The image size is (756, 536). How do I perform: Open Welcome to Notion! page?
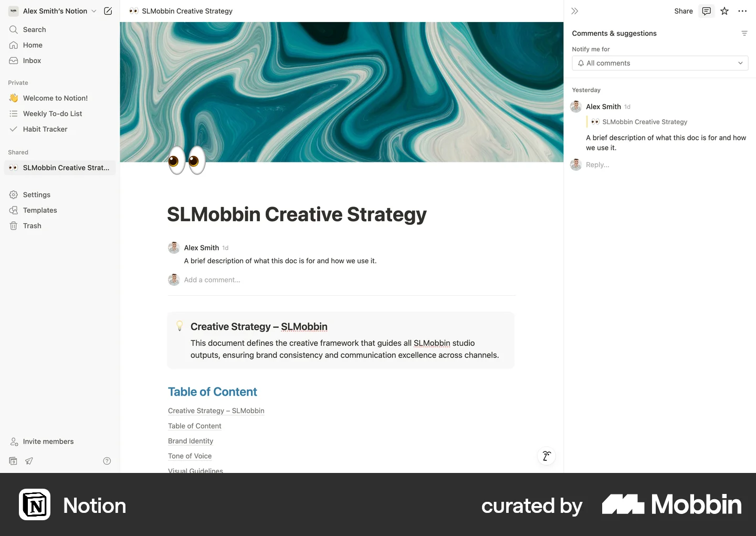60,98
